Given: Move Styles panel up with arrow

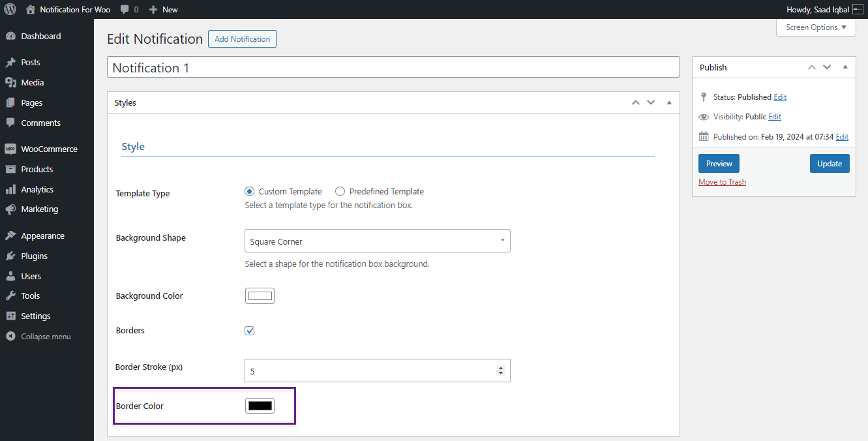Looking at the screenshot, I should 635,103.
